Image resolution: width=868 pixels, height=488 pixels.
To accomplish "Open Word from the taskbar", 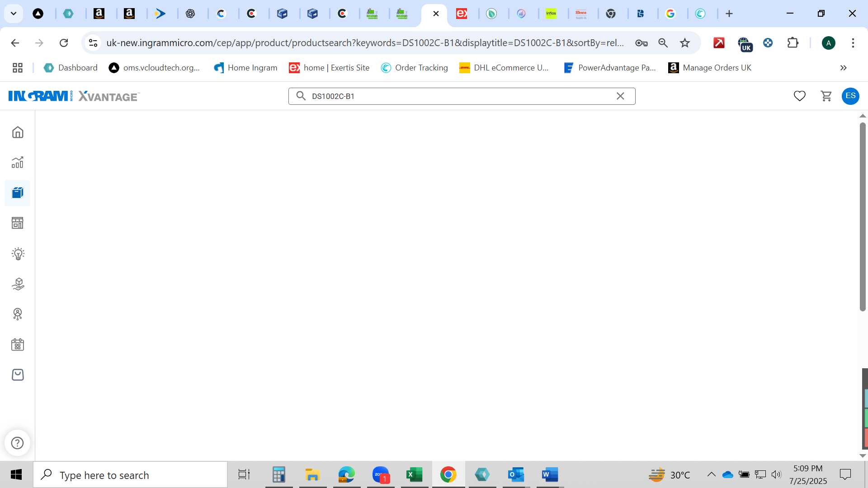I will (550, 474).
